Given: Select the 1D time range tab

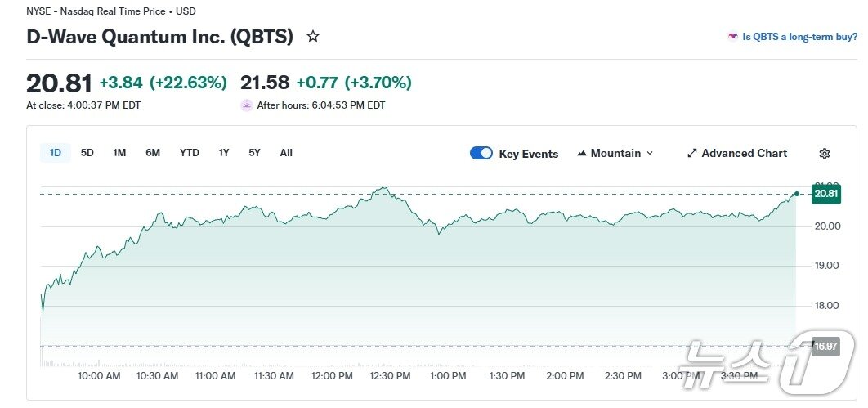Looking at the screenshot, I should [x=56, y=153].
